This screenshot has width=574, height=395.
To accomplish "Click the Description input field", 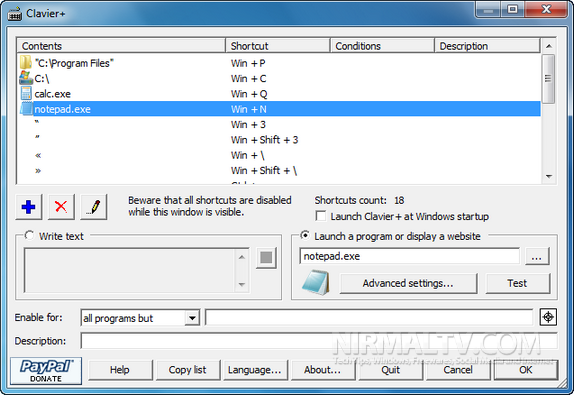I will click(x=318, y=340).
